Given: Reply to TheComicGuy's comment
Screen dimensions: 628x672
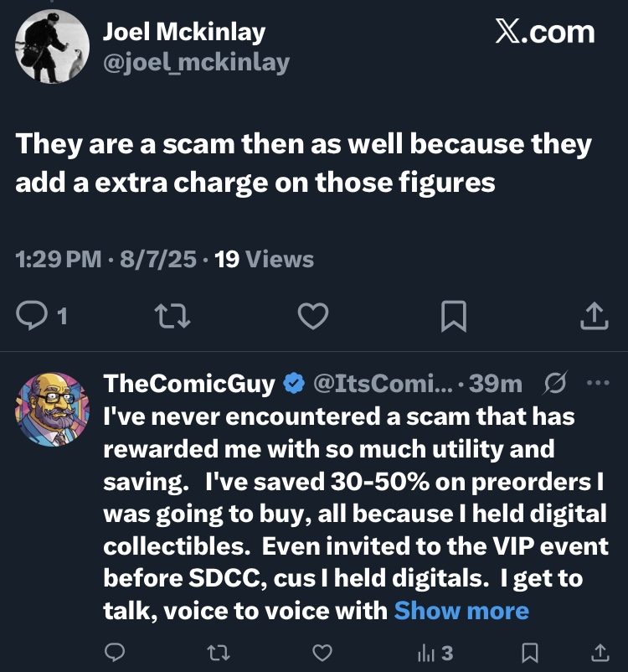Looking at the screenshot, I should coord(115,653).
